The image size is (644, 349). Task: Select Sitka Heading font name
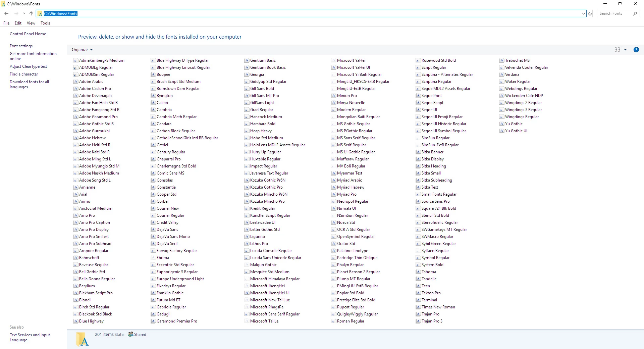pyautogui.click(x=434, y=166)
